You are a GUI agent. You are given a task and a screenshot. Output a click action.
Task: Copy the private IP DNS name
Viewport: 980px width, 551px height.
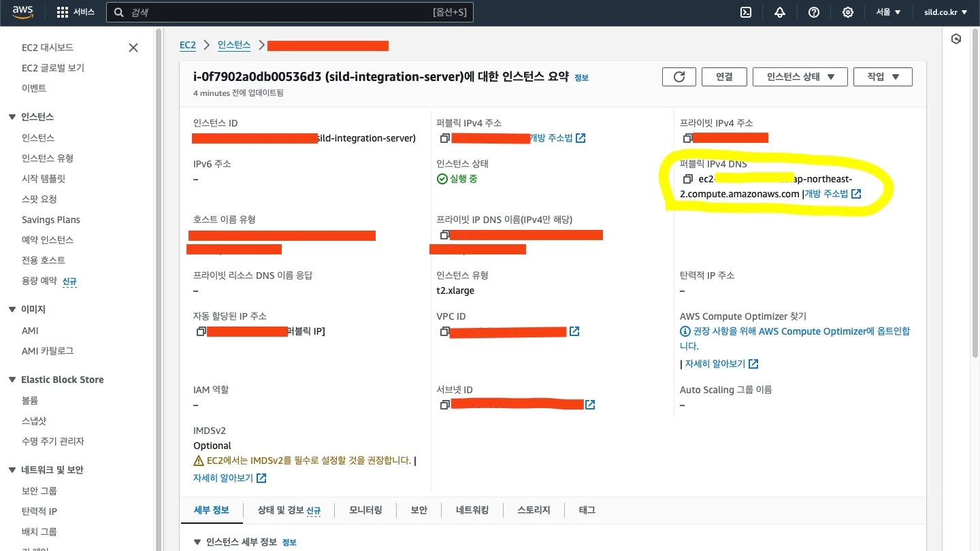coord(445,235)
